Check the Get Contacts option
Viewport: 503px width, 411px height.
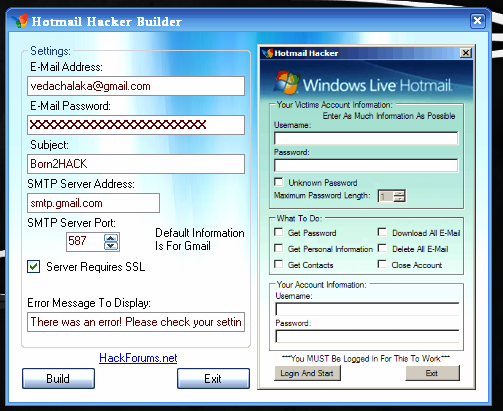[279, 264]
